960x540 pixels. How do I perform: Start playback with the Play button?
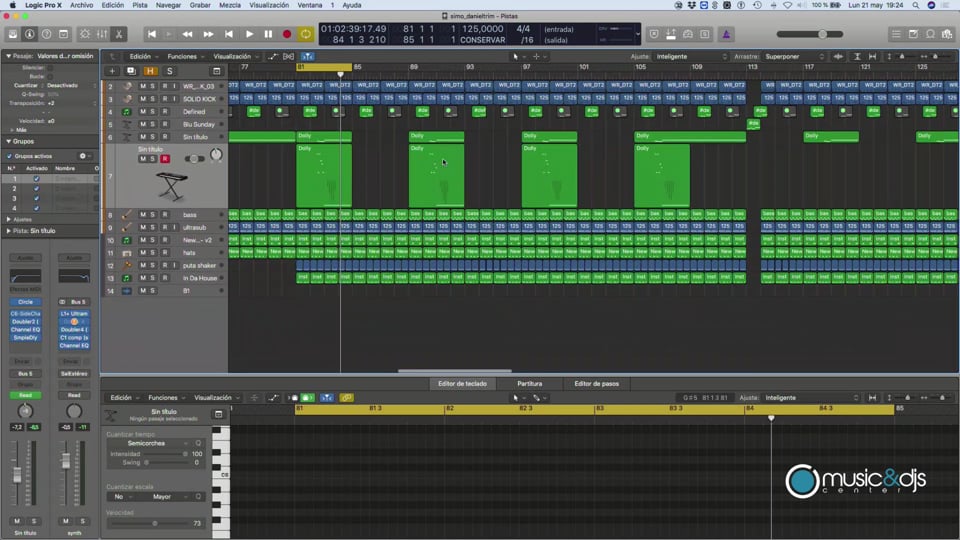pos(249,34)
